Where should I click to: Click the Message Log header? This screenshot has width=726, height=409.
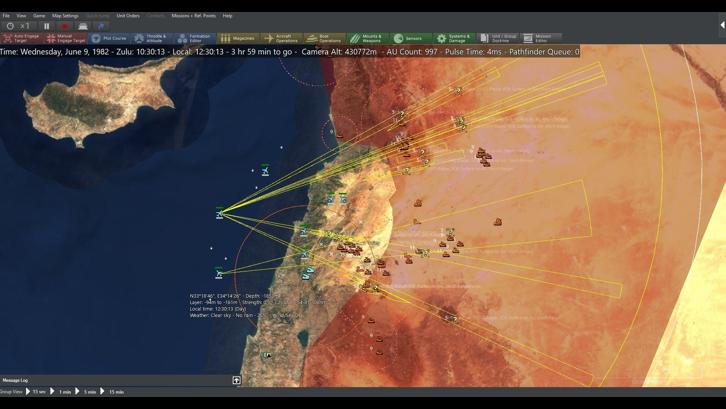(15, 380)
